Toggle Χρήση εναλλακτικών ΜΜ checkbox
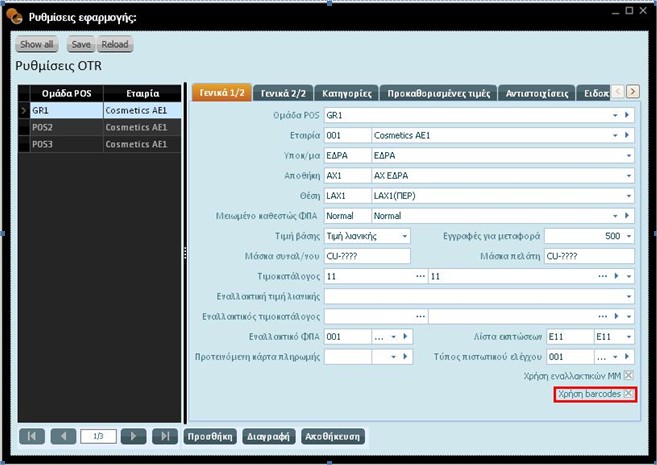 pyautogui.click(x=629, y=375)
